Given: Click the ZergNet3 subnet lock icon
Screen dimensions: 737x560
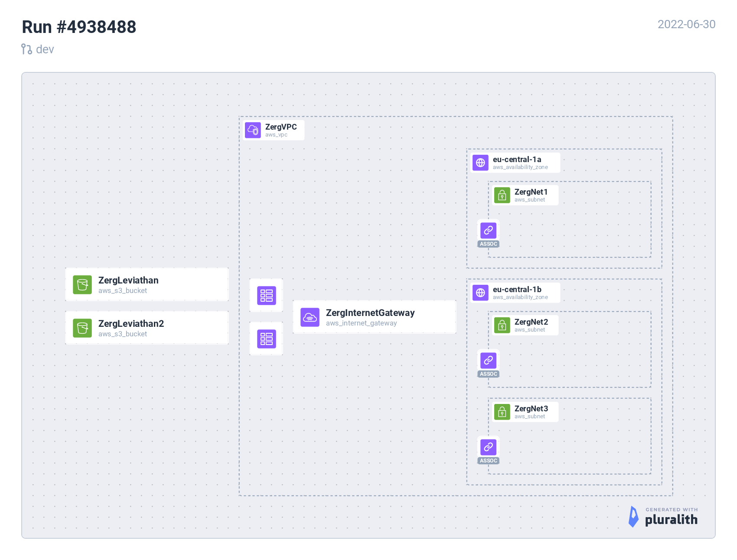Looking at the screenshot, I should [502, 412].
